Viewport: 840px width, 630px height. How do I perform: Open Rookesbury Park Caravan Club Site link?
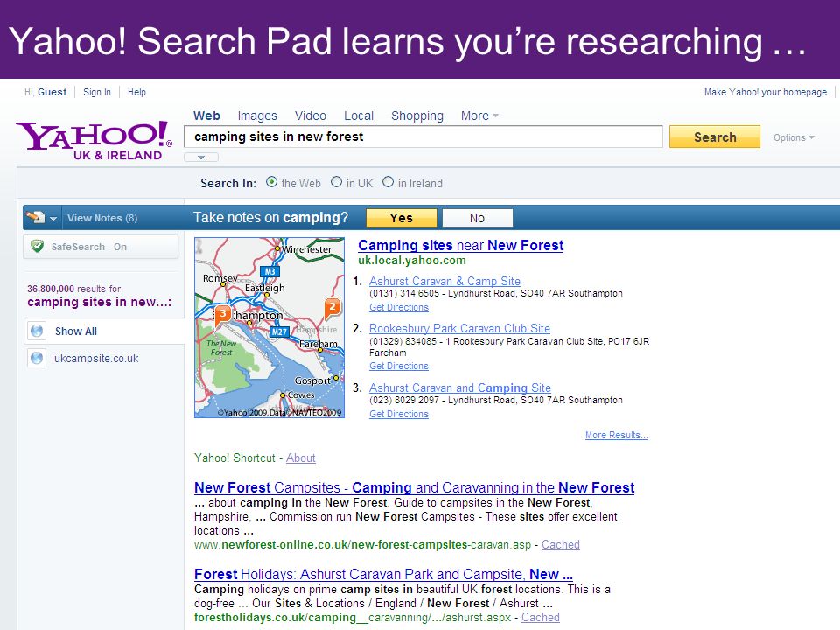pyautogui.click(x=459, y=328)
